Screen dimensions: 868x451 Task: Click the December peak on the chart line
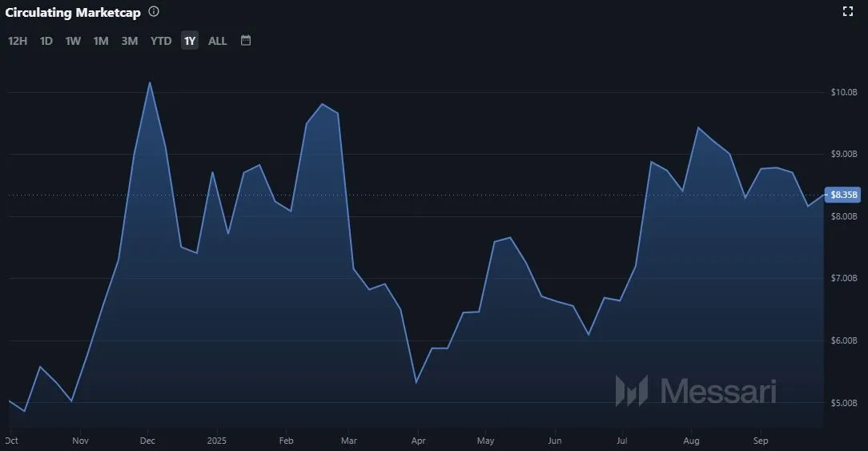(x=150, y=83)
